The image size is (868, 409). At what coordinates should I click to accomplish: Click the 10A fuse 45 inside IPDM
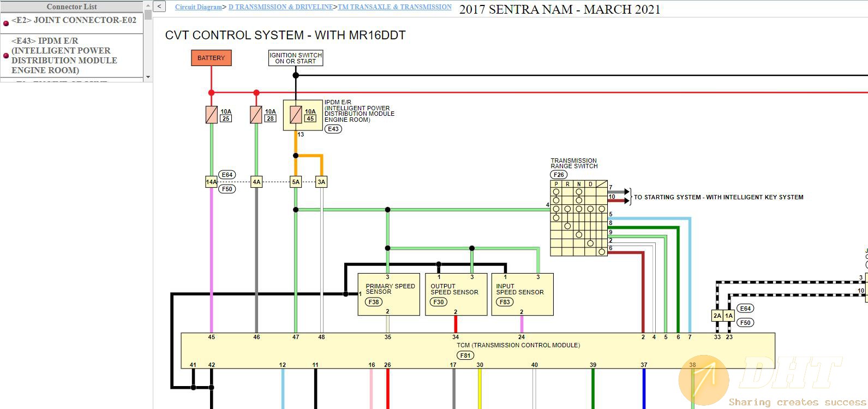(296, 115)
